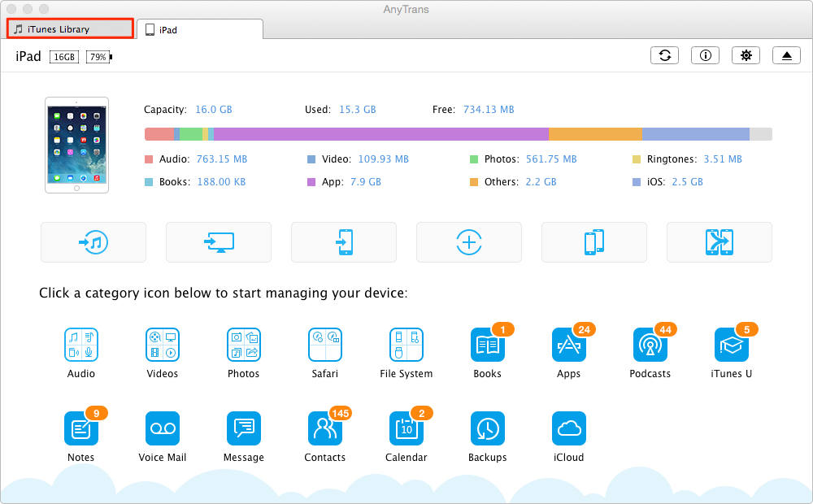
Task: Click the blue iOS segment of storage bar
Action: (695, 134)
